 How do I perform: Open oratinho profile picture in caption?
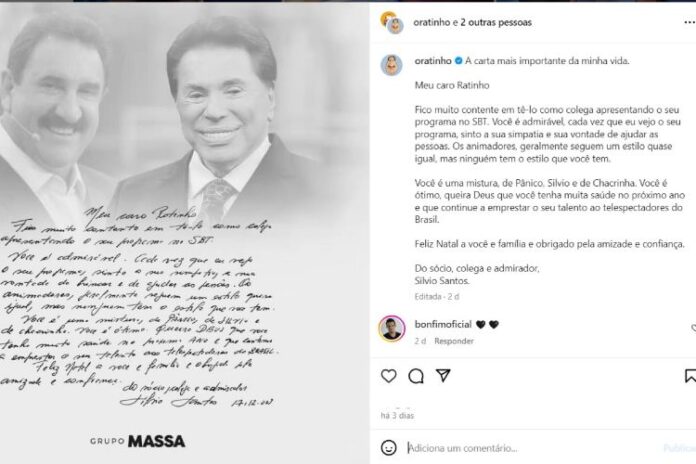pos(392,65)
